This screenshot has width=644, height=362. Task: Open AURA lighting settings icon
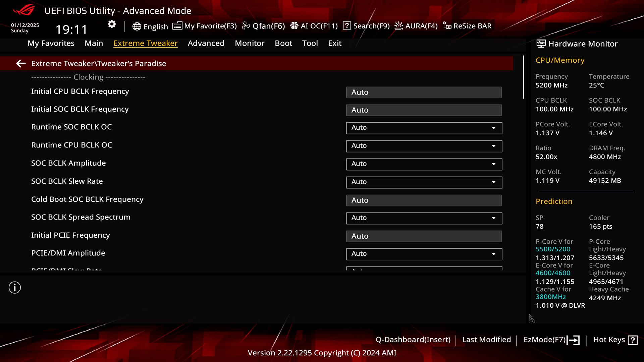pyautogui.click(x=398, y=25)
